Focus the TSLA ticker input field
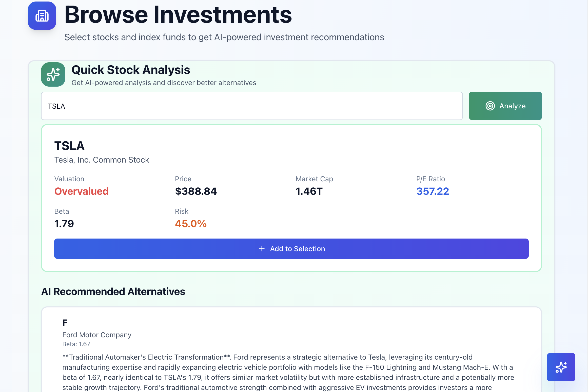Viewport: 588px width, 392px height. pyautogui.click(x=252, y=106)
